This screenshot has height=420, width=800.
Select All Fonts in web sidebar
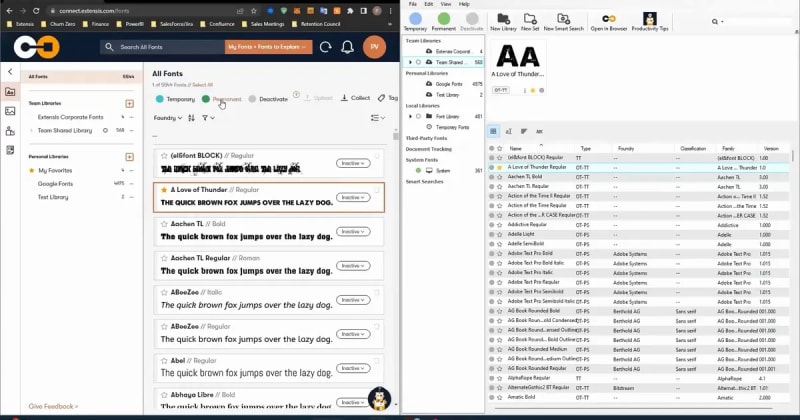(81, 77)
